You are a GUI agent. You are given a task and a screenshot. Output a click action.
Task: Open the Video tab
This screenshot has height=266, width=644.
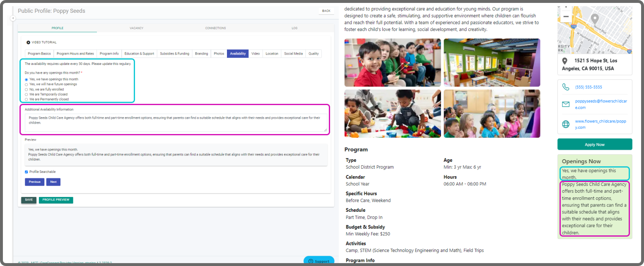click(256, 54)
